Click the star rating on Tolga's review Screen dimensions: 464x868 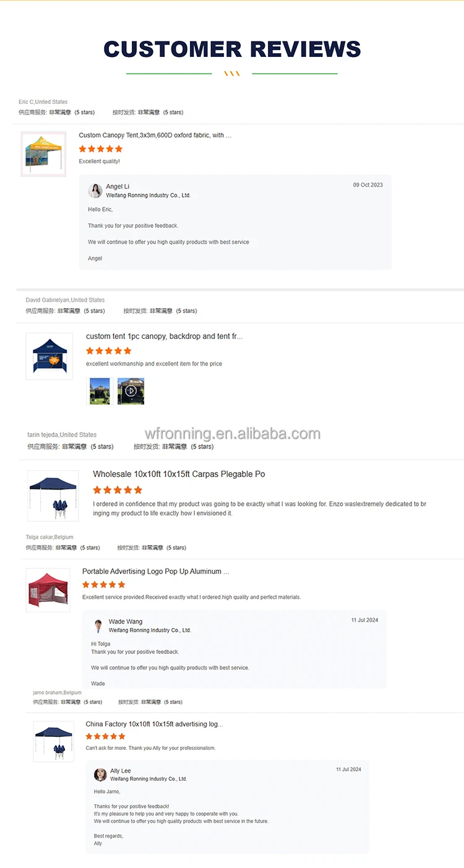pos(104,585)
